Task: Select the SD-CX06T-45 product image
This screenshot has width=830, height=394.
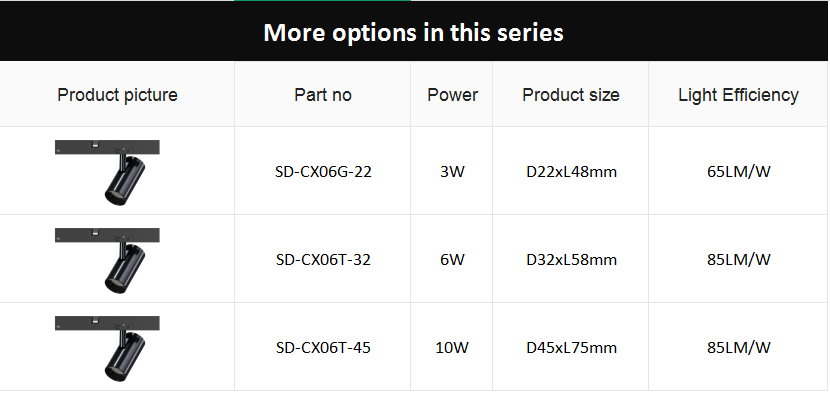Action: [107, 348]
